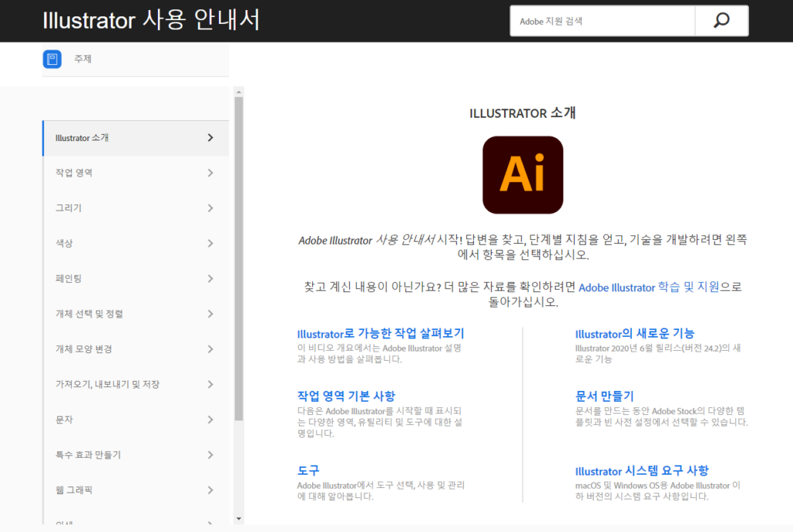793x532 pixels.
Task: Click the Adobe Illustrator Ai logo
Action: (523, 175)
